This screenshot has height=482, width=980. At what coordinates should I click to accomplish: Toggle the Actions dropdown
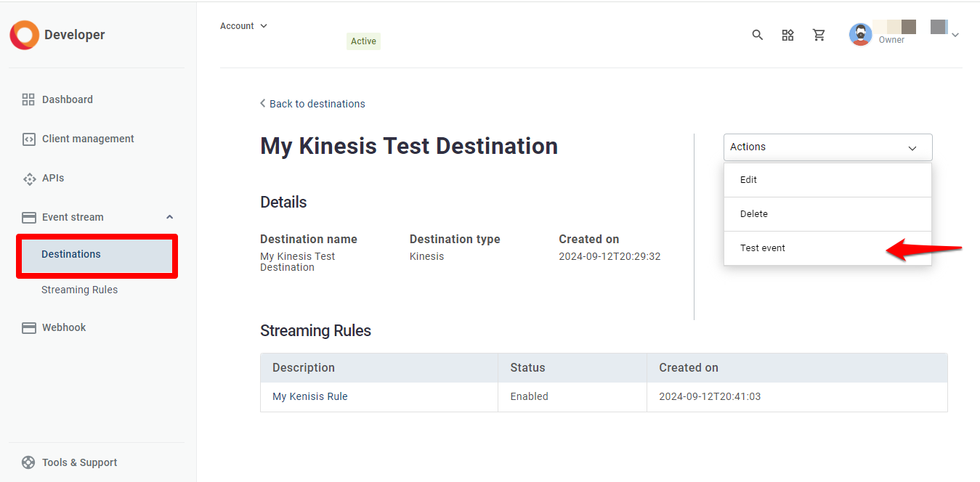(x=827, y=147)
